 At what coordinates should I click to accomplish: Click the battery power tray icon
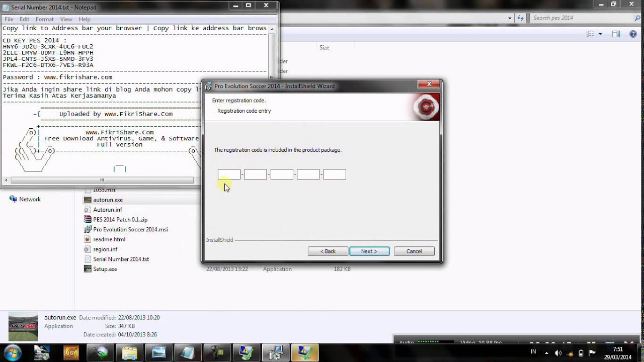(x=581, y=352)
